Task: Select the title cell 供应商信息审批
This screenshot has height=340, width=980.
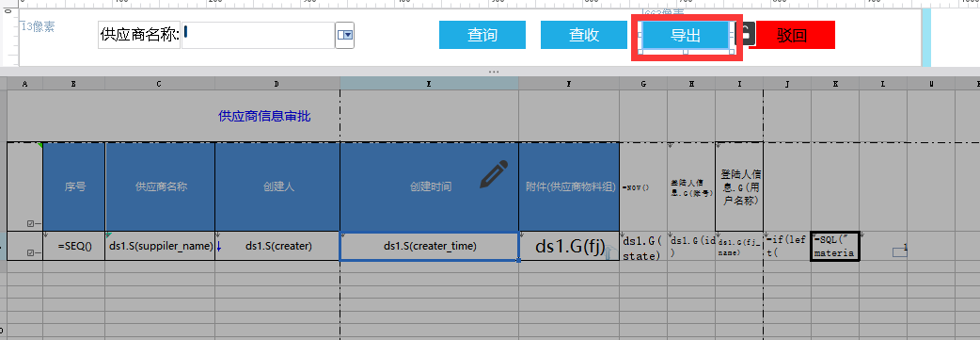Action: point(264,116)
